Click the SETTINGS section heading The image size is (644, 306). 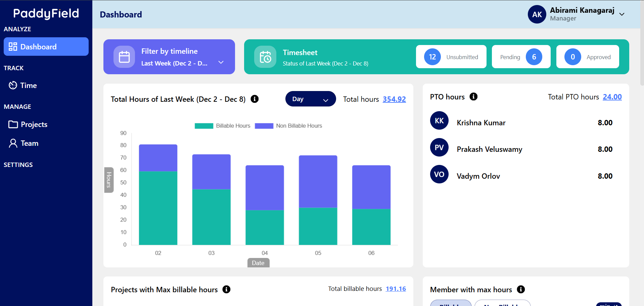pyautogui.click(x=18, y=165)
